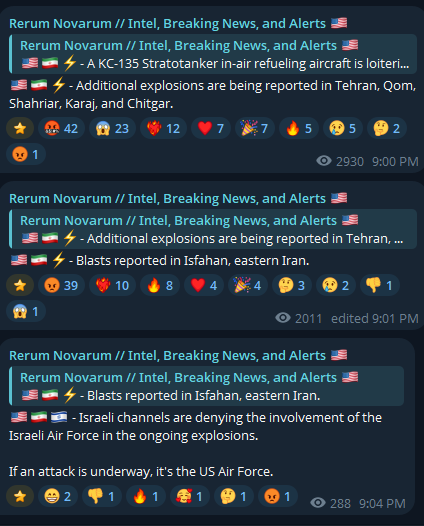Viewport: 424px width, 526px height.
Task: Open quoted reply about KC-135 Stratotanker
Action: click(x=213, y=54)
